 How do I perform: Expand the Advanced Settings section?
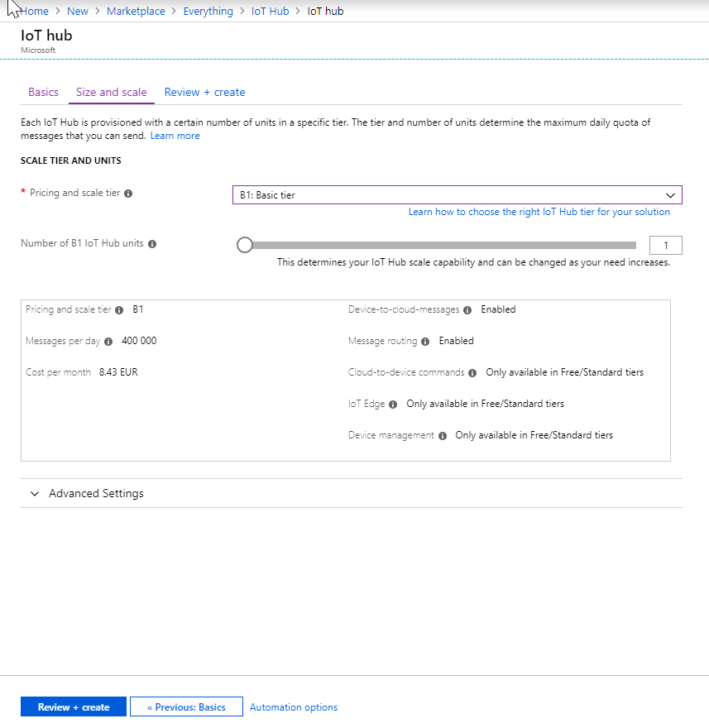pos(87,493)
